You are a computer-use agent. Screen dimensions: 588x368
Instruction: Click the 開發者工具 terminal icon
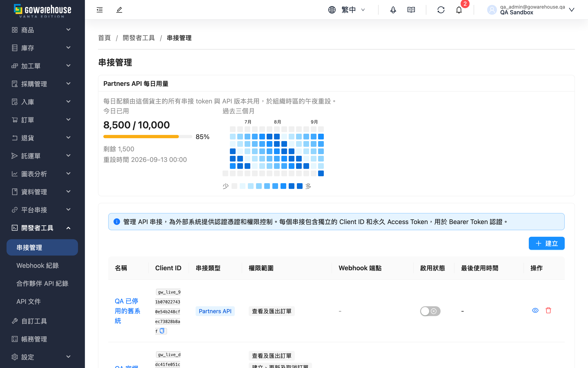point(14,228)
